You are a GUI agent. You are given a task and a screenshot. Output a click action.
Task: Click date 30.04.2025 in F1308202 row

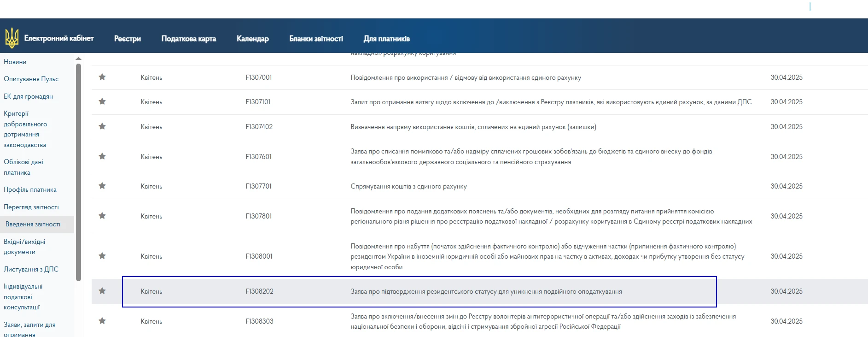pyautogui.click(x=786, y=291)
